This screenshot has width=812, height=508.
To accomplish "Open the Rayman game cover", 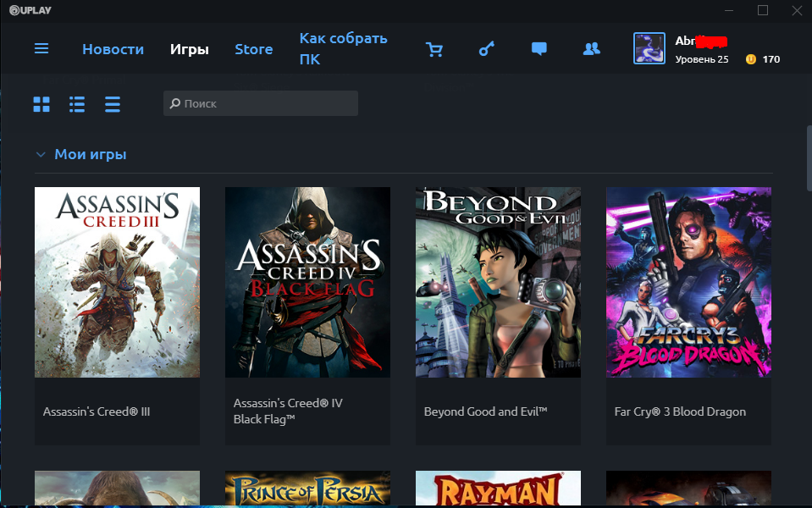I will [498, 488].
